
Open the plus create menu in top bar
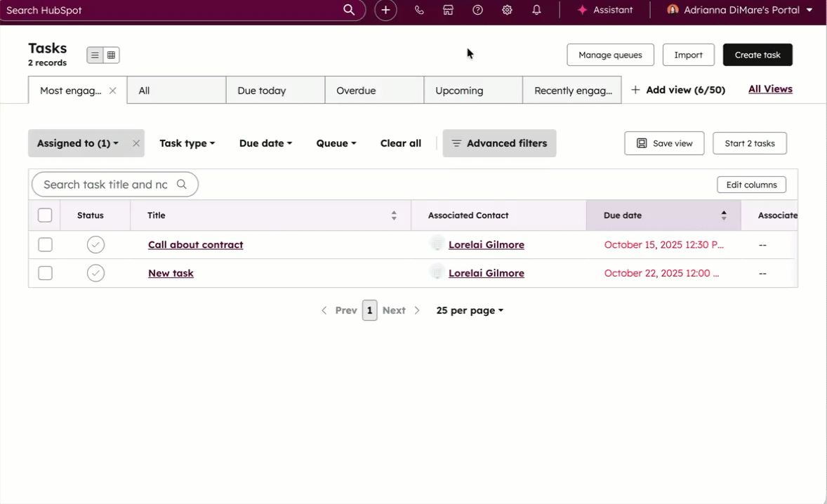(385, 10)
